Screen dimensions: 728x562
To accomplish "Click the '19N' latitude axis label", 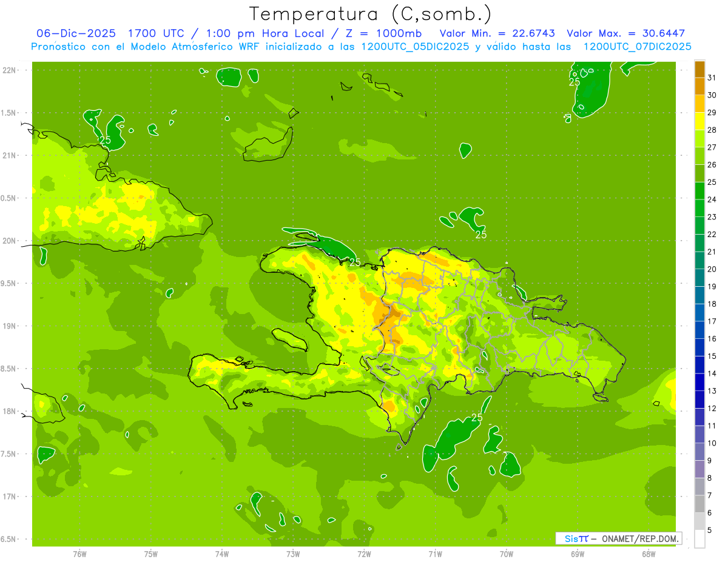I will click(x=10, y=326).
